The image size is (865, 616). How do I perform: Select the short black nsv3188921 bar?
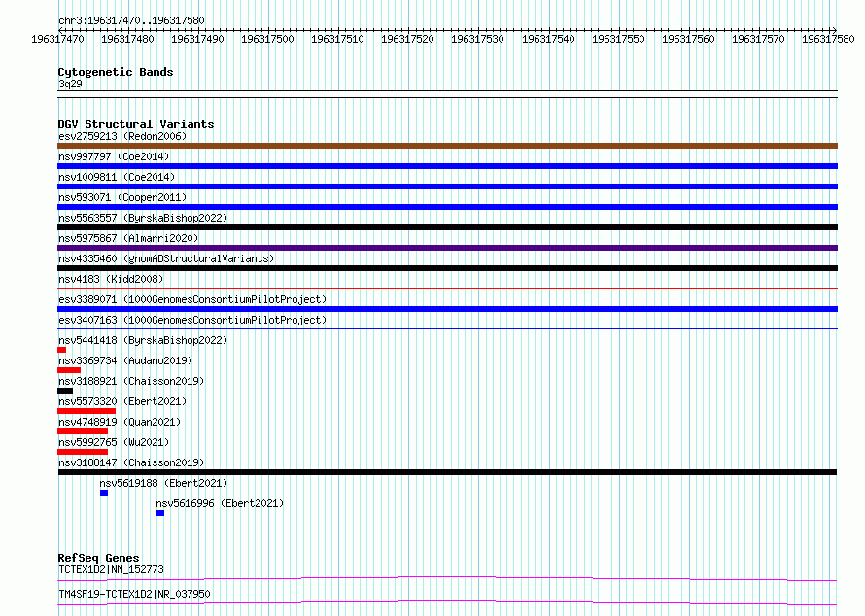point(65,391)
